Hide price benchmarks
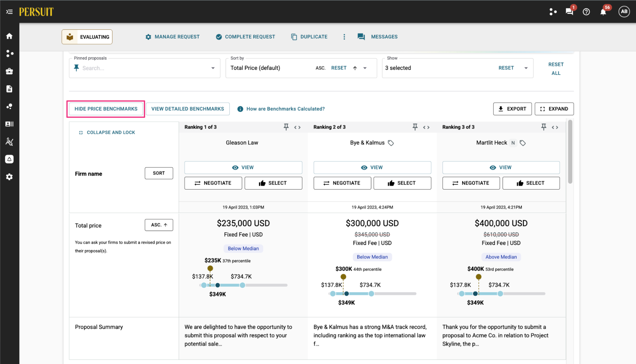Screen dimensions: 636x364 [x=106, y=109]
